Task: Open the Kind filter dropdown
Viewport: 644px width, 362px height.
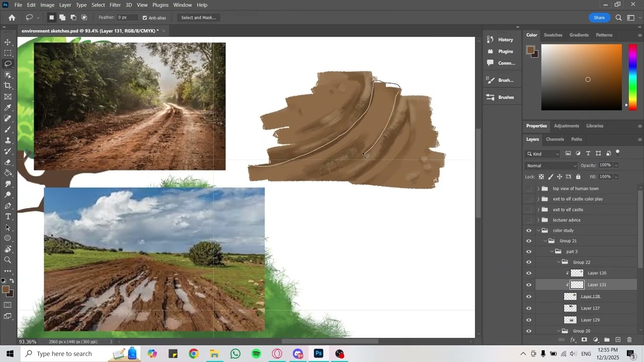Action: coord(543,154)
